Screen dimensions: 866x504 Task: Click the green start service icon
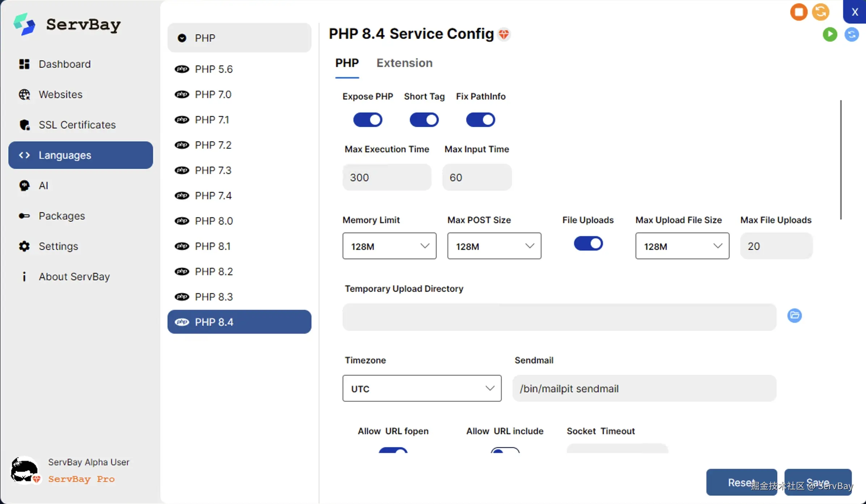(x=830, y=34)
